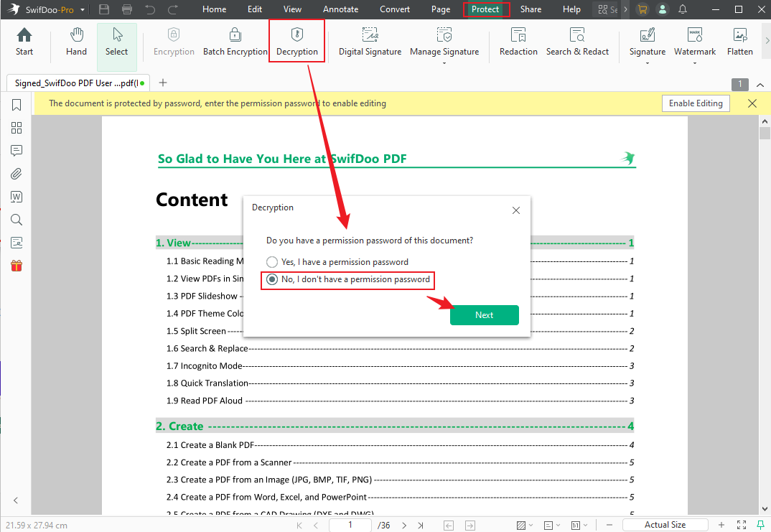Open the page Thumbnails panel
The image size is (771, 532).
(16, 128)
